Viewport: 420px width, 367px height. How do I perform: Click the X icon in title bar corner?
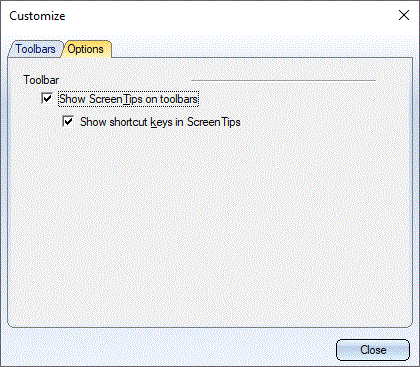point(404,15)
